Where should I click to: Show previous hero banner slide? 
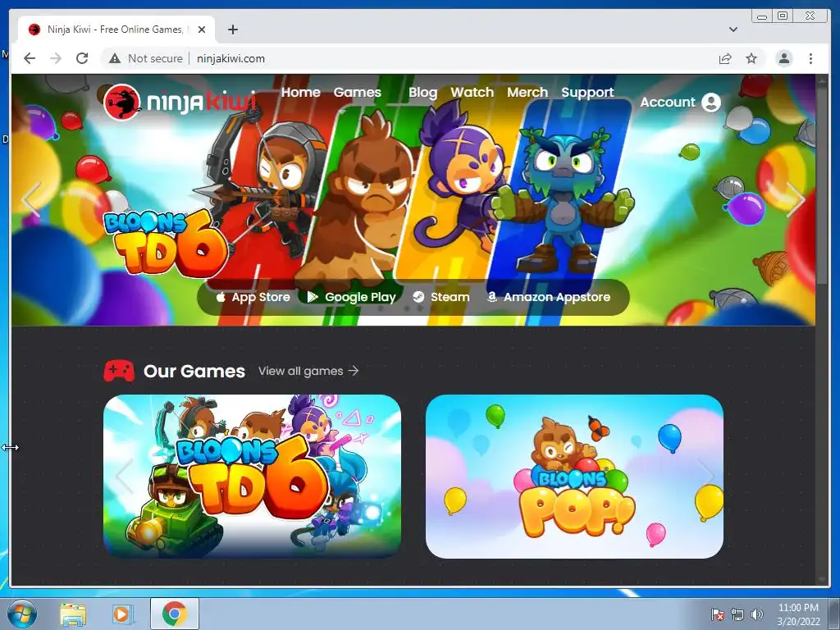(30, 199)
